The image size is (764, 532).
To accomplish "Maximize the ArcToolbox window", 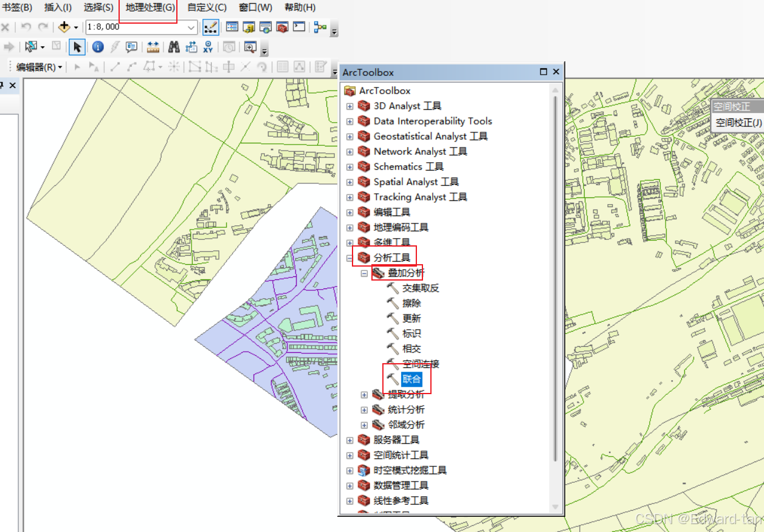I will click(543, 72).
